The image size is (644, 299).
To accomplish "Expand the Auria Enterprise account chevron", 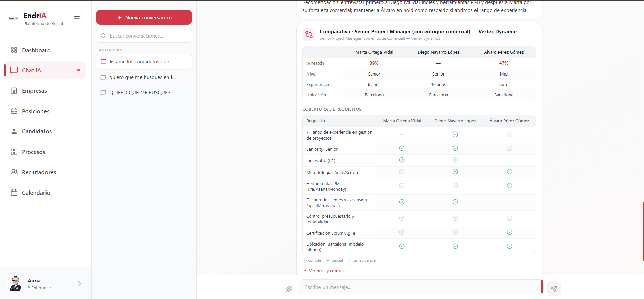I will pyautogui.click(x=79, y=284).
